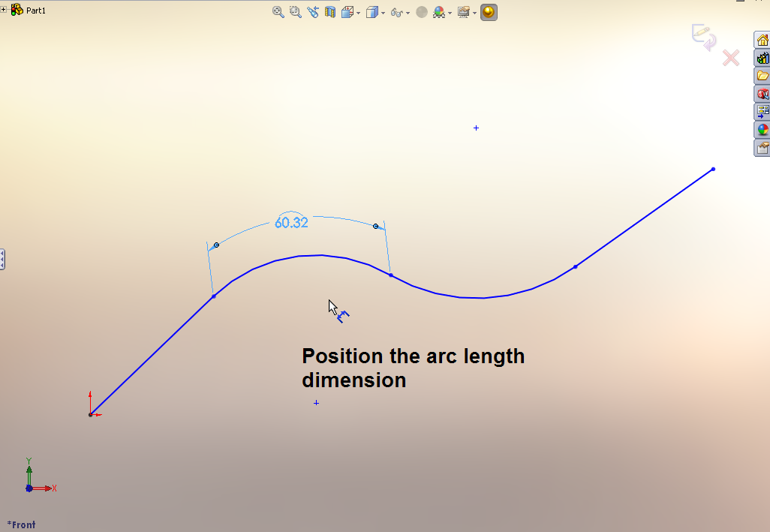Click the panel flyout handle on left edge

pyautogui.click(x=2, y=259)
